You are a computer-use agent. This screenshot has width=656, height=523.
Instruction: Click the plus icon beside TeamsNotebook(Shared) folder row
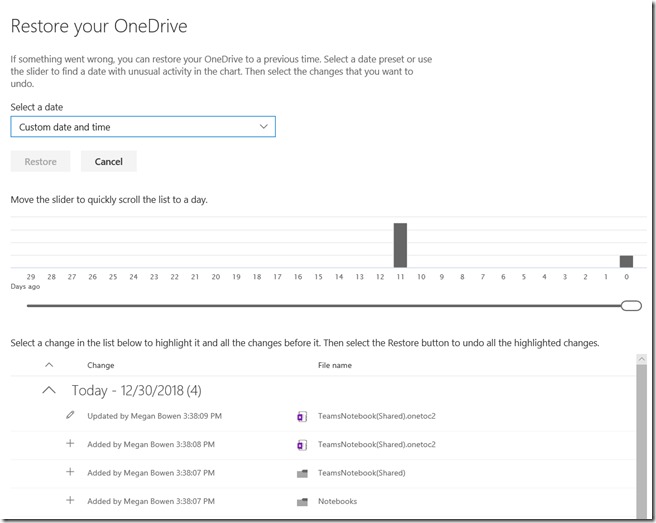[x=70, y=472]
